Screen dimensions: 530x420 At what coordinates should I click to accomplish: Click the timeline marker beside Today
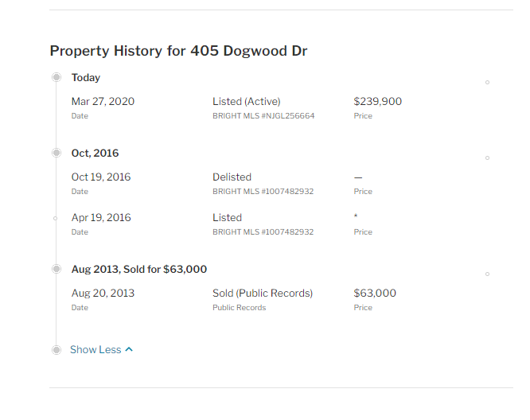(x=57, y=77)
